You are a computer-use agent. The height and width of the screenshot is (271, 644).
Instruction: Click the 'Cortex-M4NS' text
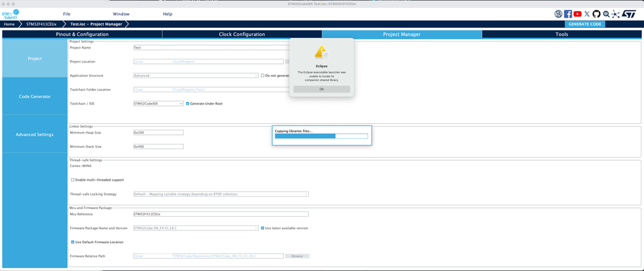click(81, 166)
